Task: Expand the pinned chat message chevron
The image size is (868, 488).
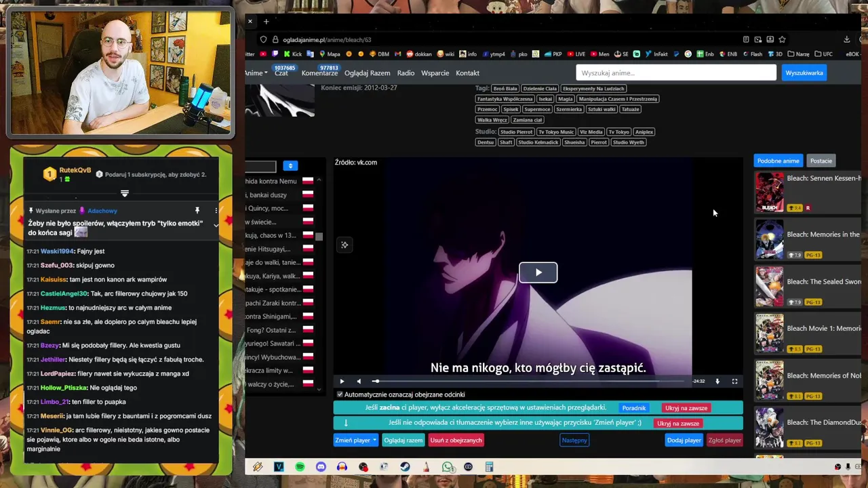Action: (x=216, y=224)
